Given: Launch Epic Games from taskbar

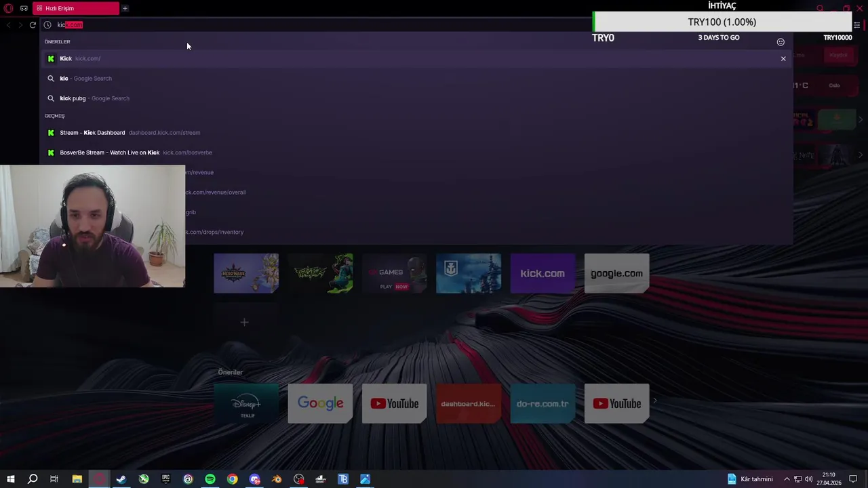Looking at the screenshot, I should coord(166,479).
